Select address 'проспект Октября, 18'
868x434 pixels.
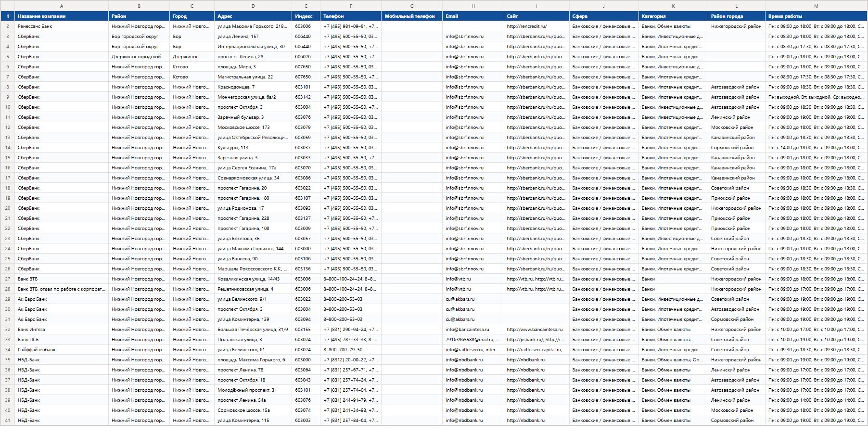pyautogui.click(x=253, y=380)
